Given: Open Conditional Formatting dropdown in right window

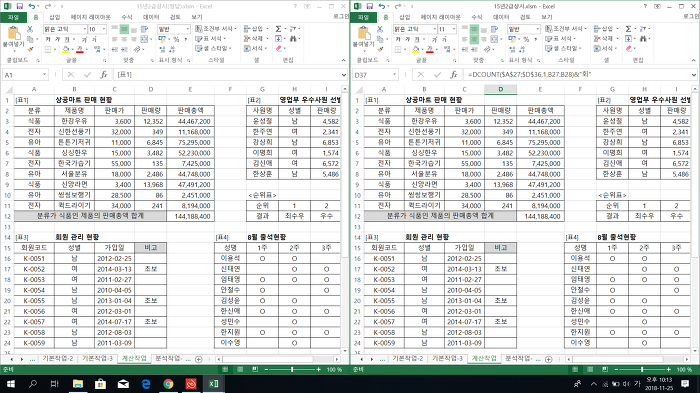Looking at the screenshot, I should pos(566,29).
